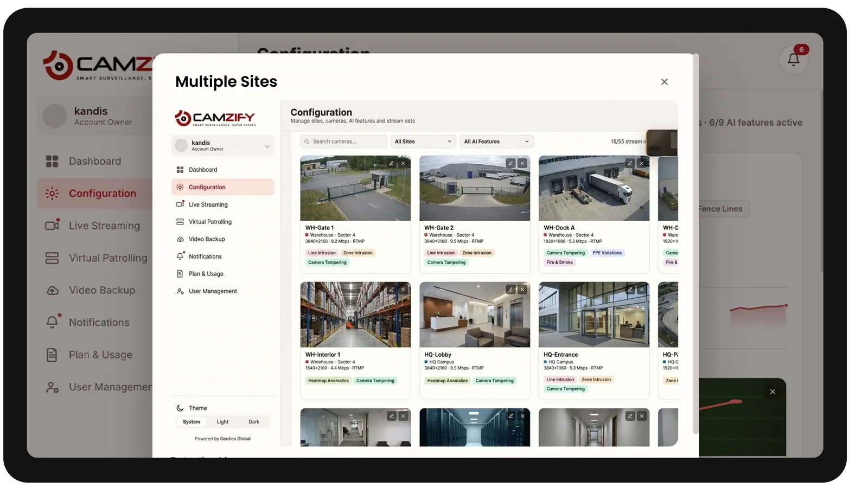
Task: Click the Notifications bell icon in the background sidebar
Action: pyautogui.click(x=52, y=322)
